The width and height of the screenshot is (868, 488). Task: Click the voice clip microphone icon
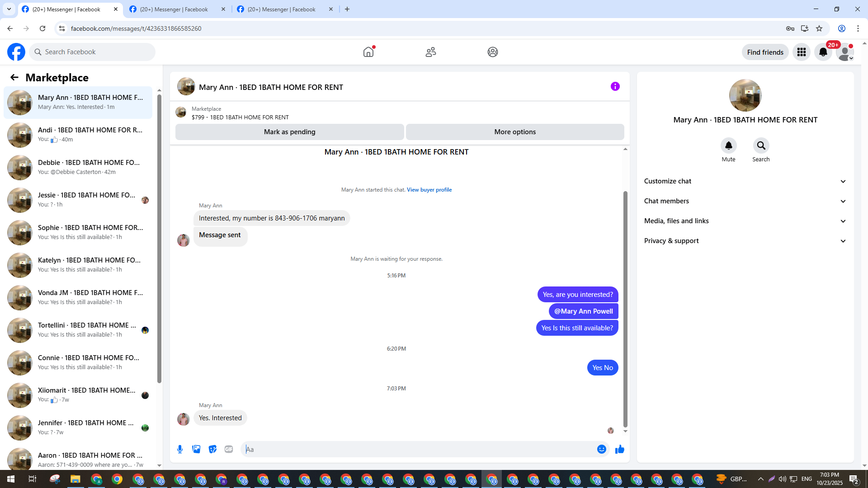coord(180,449)
